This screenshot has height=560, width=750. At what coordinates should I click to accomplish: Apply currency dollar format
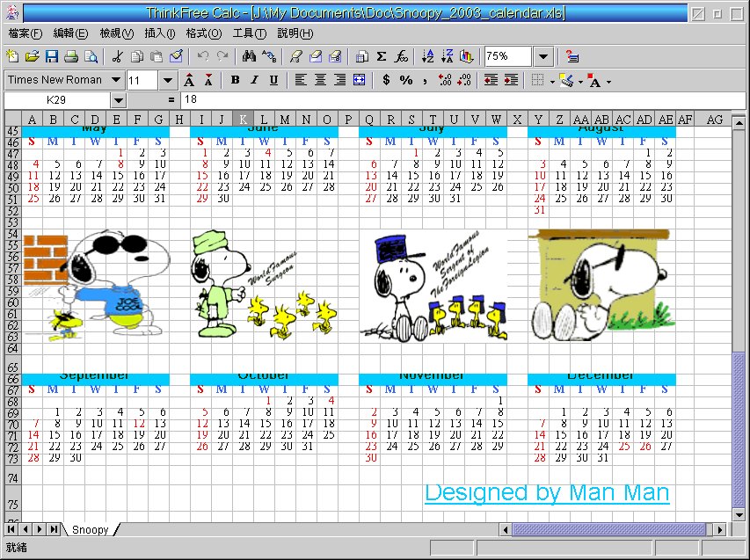click(x=387, y=80)
